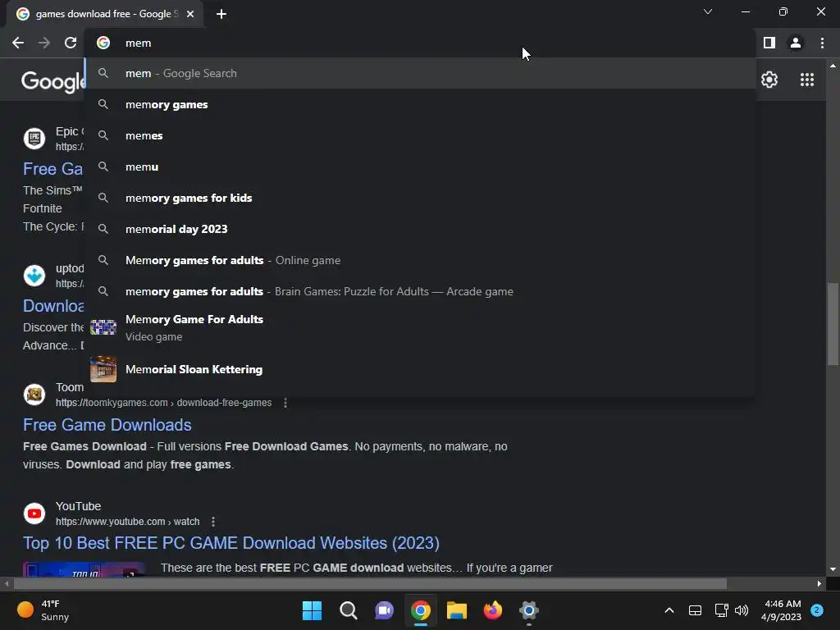
Task: Choose Memory games for adults Online game
Action: tap(421, 260)
